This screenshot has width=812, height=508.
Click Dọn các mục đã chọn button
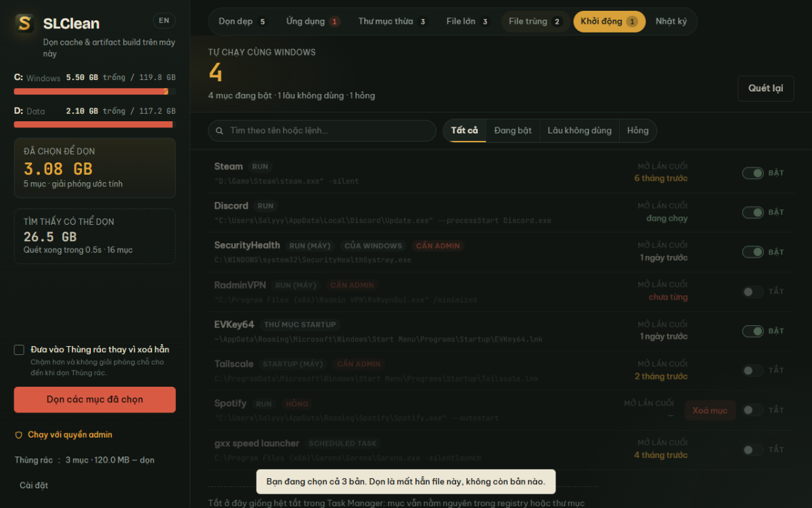coord(95,400)
